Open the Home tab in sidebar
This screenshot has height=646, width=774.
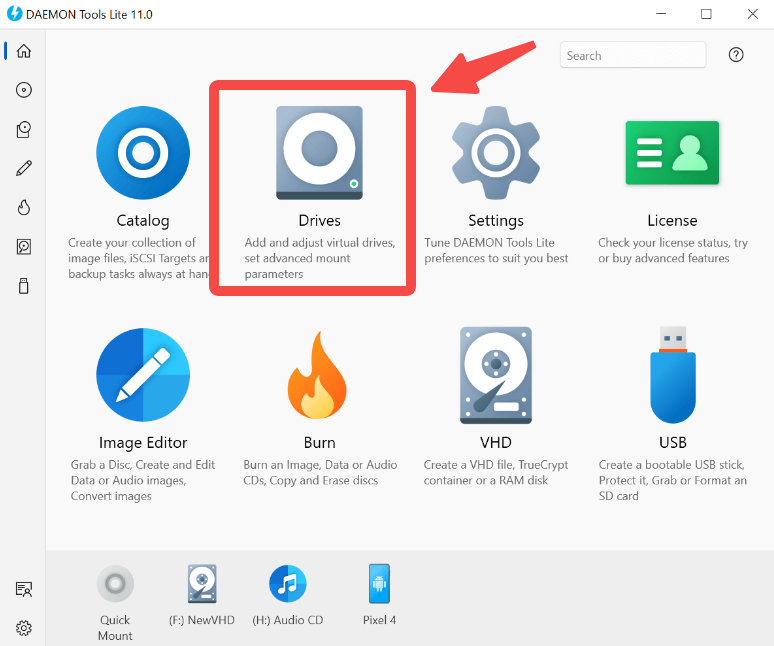[24, 51]
